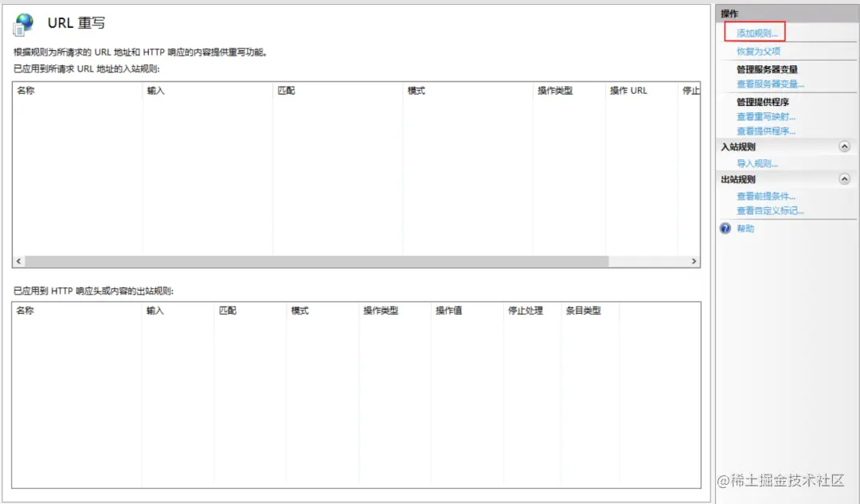The width and height of the screenshot is (860, 504).
Task: Click the 管理提供程序 heading
Action: click(x=762, y=101)
